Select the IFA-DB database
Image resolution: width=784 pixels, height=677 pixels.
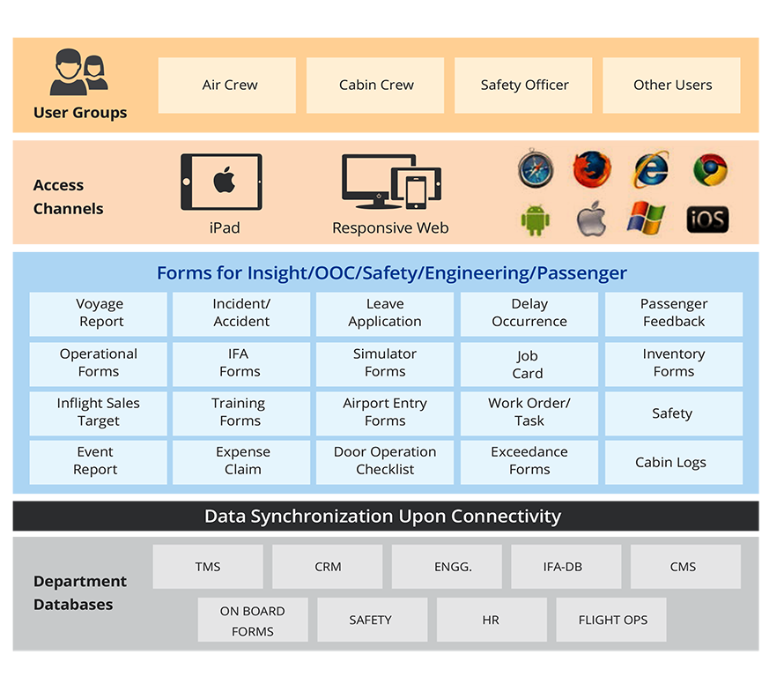click(x=566, y=567)
